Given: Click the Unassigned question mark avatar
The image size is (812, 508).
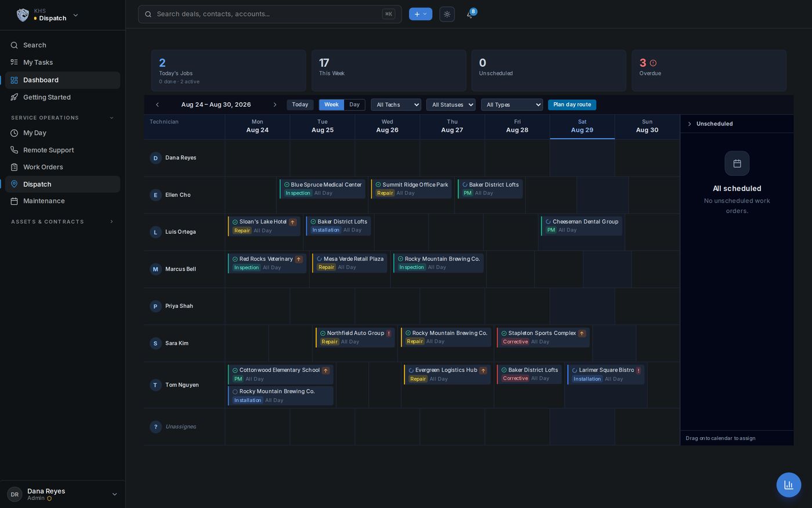Looking at the screenshot, I should 155,427.
